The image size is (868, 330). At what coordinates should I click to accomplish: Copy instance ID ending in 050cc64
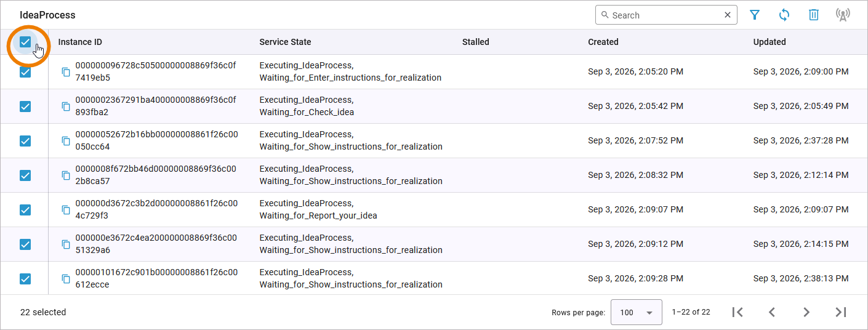click(x=66, y=141)
